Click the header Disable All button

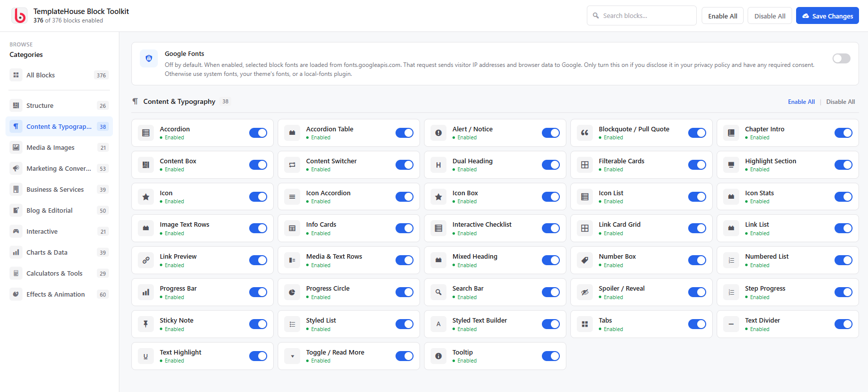770,16
